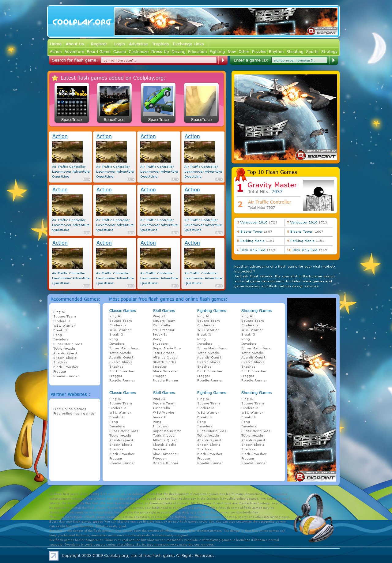This screenshot has width=392, height=563.
Task: Select the Driving category
Action: tap(178, 52)
